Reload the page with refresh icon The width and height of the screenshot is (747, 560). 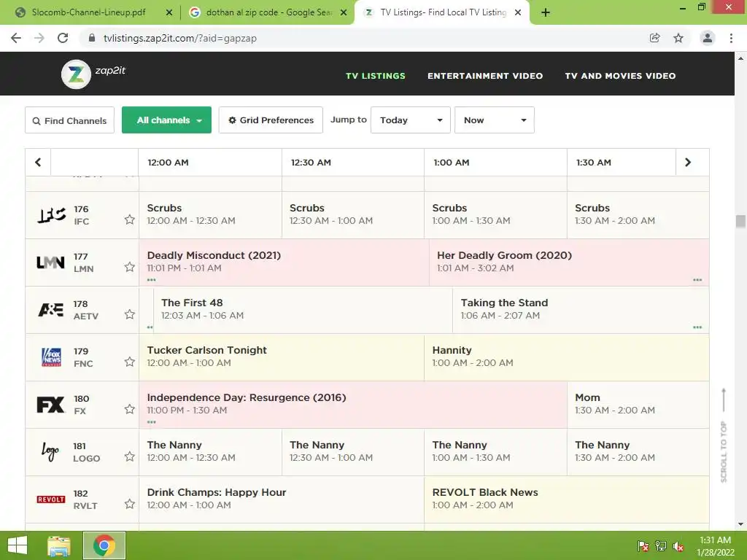[x=63, y=38]
